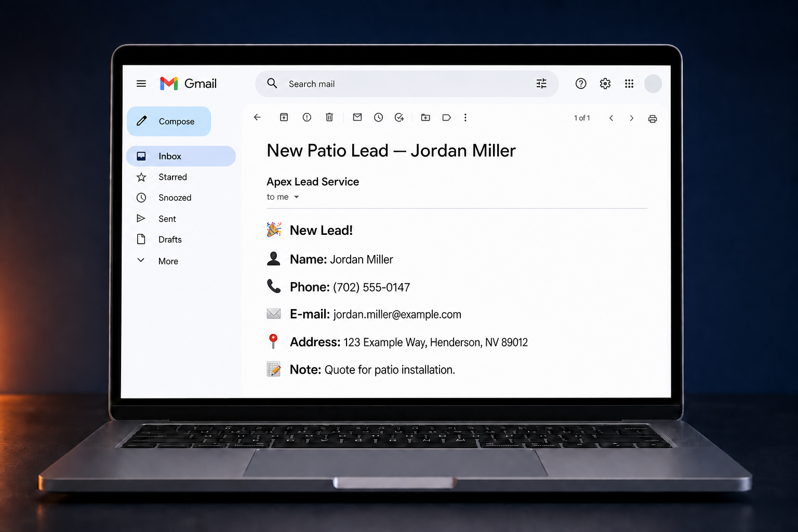Mark the email as unread

click(x=357, y=117)
